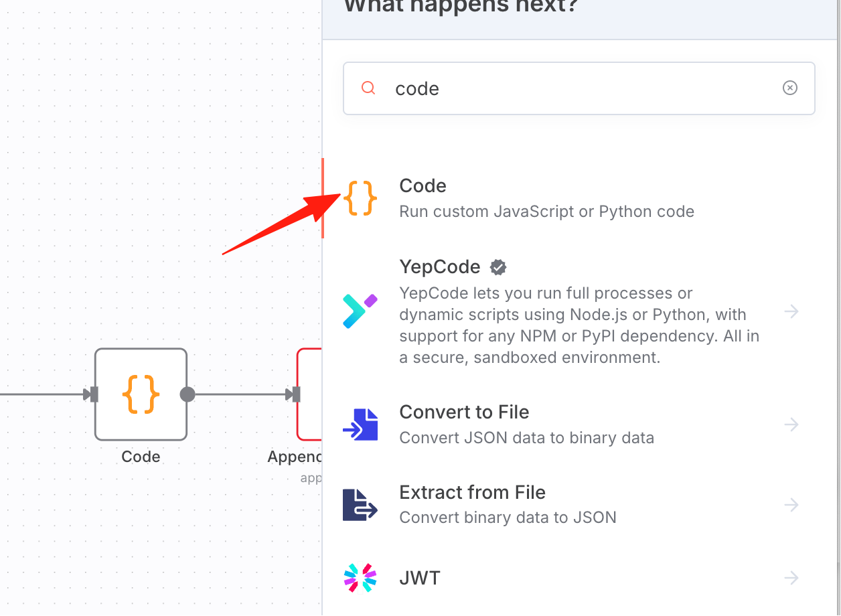This screenshot has height=616, width=841.
Task: Click the colorful JWT icon
Action: 360,577
